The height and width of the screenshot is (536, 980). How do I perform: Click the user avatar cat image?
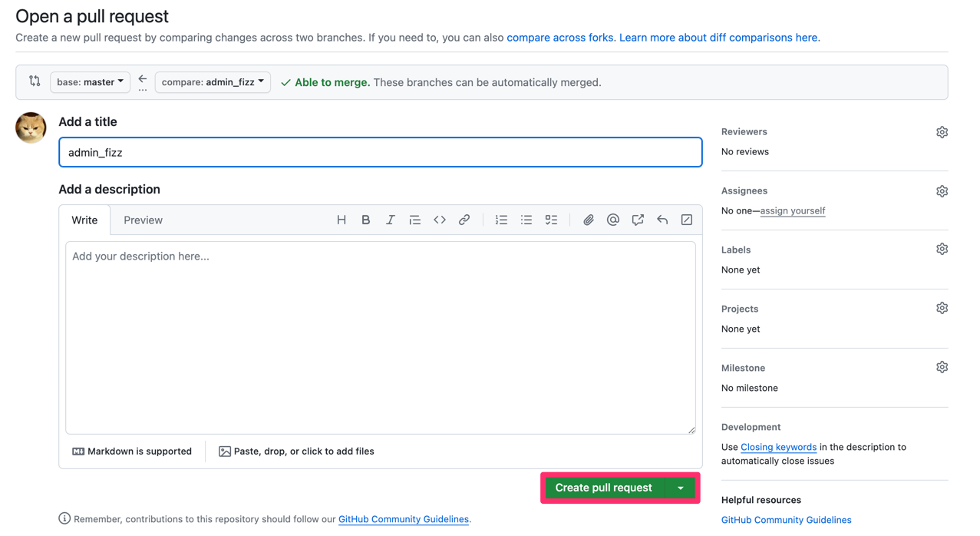pos(31,127)
